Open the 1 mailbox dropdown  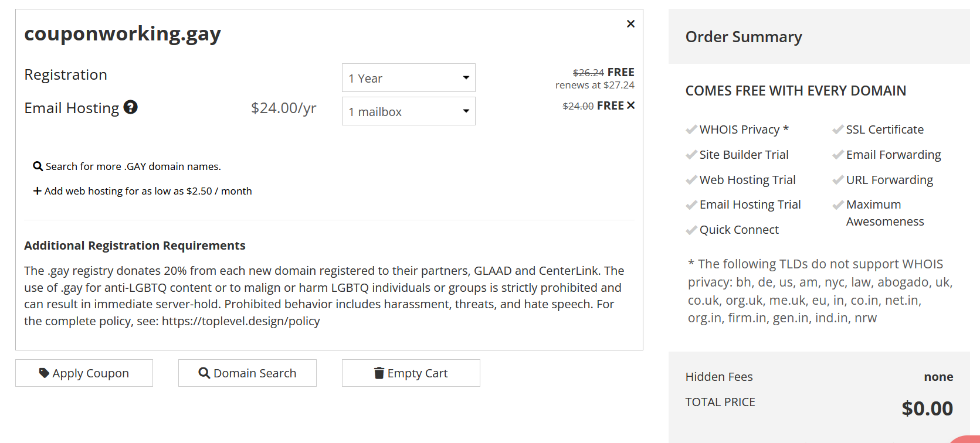pos(409,111)
